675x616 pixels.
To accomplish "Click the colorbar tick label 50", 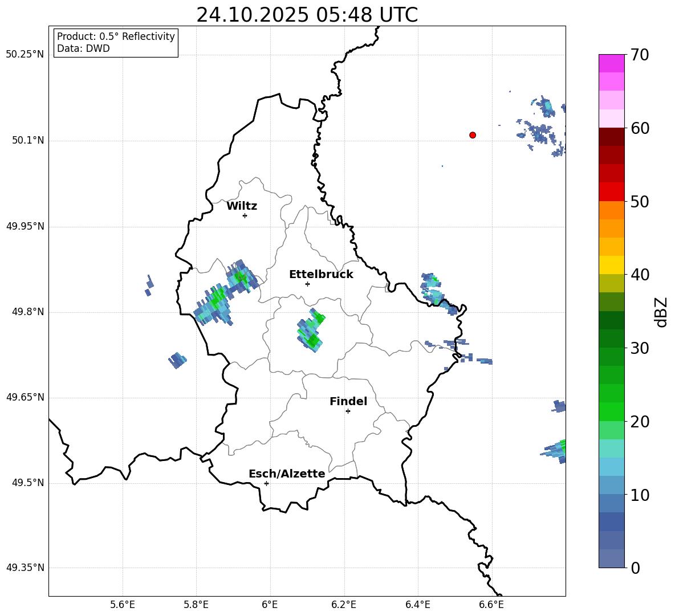I will (640, 201).
